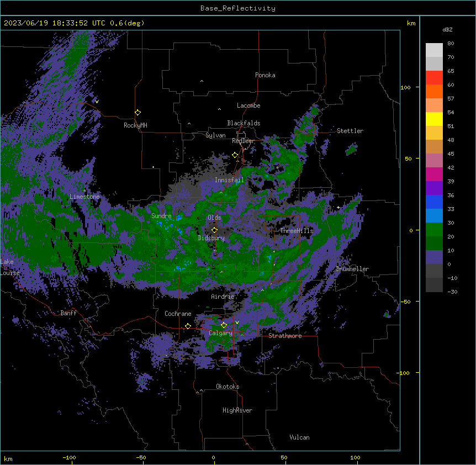Pick the bright yellow 51-54 dBZ legend swatch
Screen dimensions: 476x465
click(434, 119)
